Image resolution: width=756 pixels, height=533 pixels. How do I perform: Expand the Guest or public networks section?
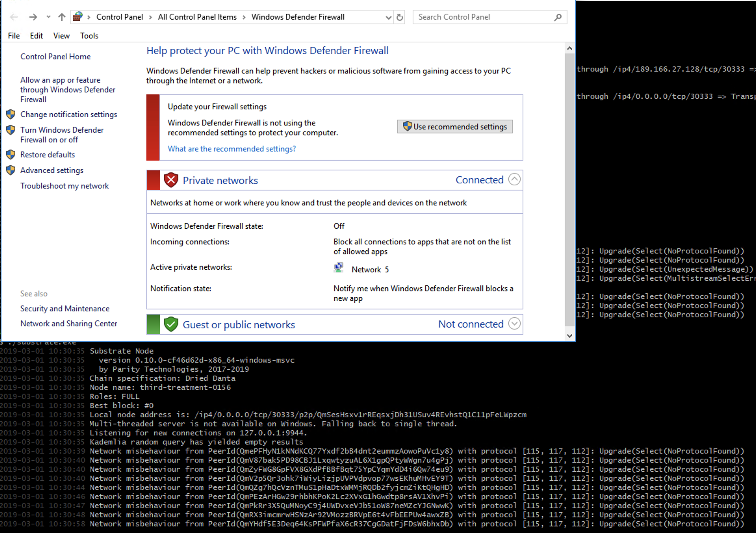pos(514,323)
